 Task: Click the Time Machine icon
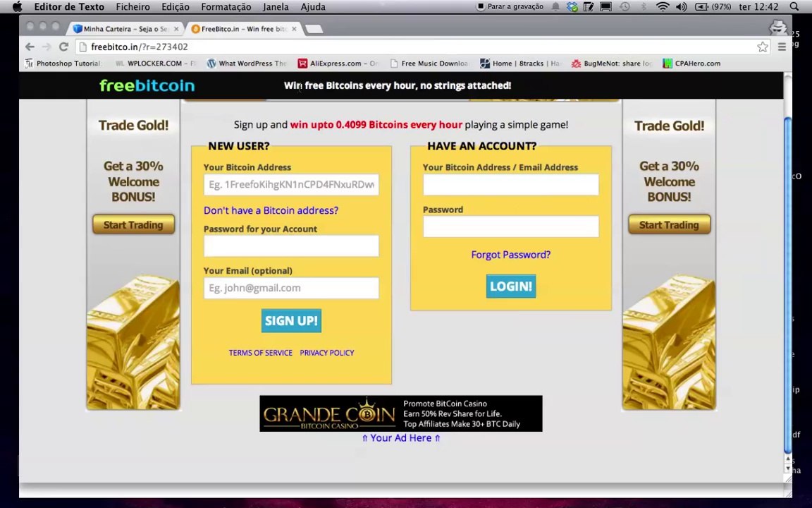[625, 7]
